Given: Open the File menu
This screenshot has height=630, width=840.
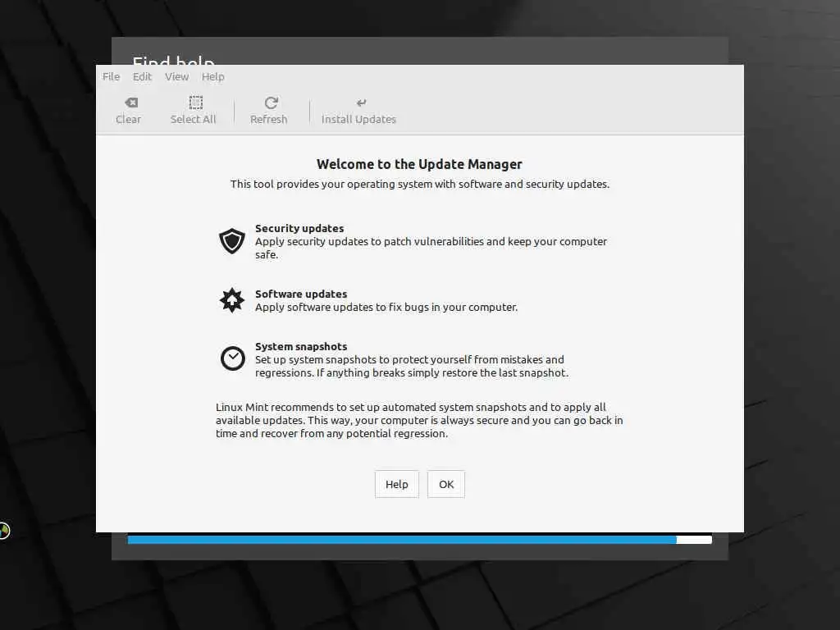Looking at the screenshot, I should [x=111, y=76].
